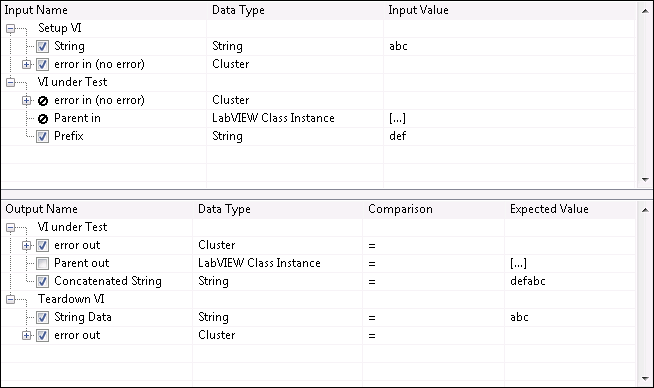654x388 pixels.
Task: Click the disabled icon beside VI under Test error in
Action: pyautogui.click(x=43, y=101)
